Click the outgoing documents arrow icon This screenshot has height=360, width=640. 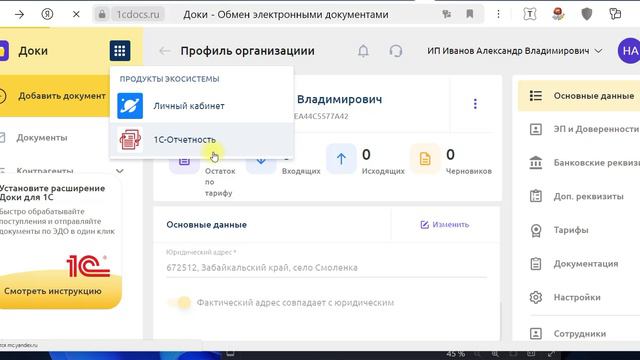click(341, 159)
